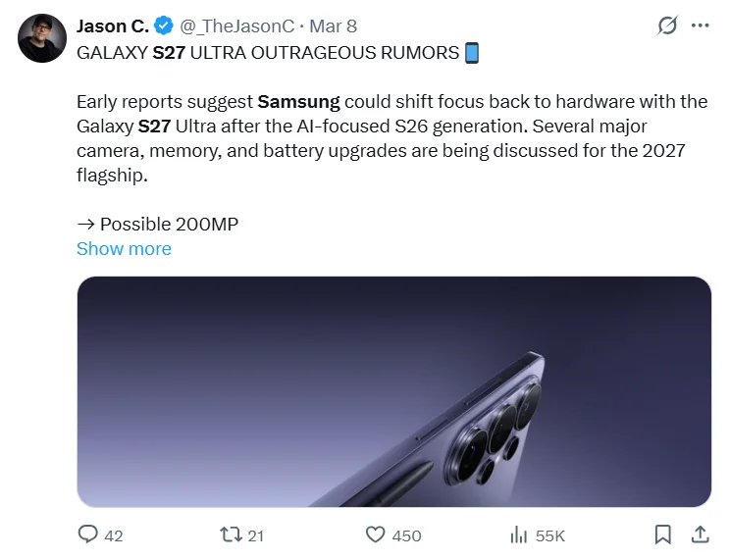The image size is (730, 560).
Task: Open the Galaxy phone image
Action: click(393, 391)
